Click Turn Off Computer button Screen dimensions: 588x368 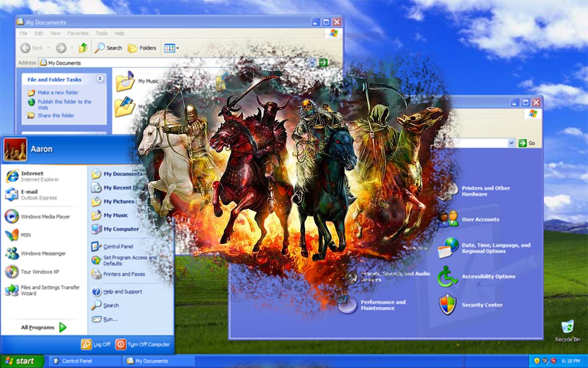[x=143, y=344]
